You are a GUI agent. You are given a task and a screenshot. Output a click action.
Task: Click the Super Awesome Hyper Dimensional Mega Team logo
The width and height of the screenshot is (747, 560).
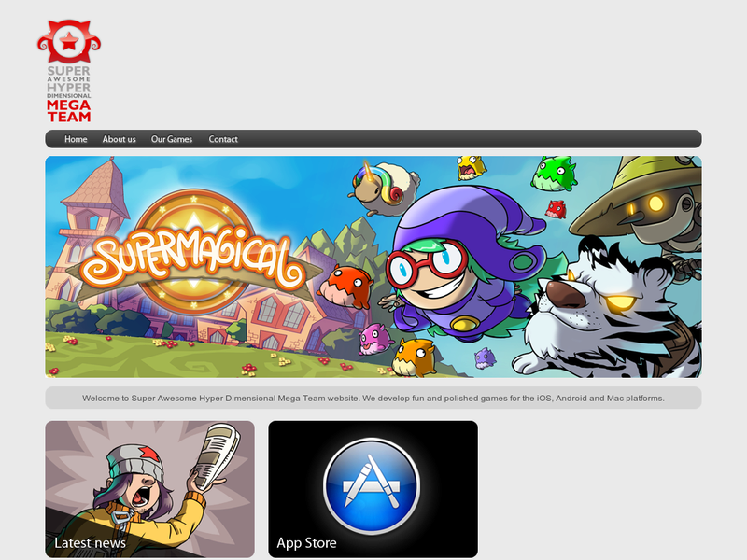[69, 71]
